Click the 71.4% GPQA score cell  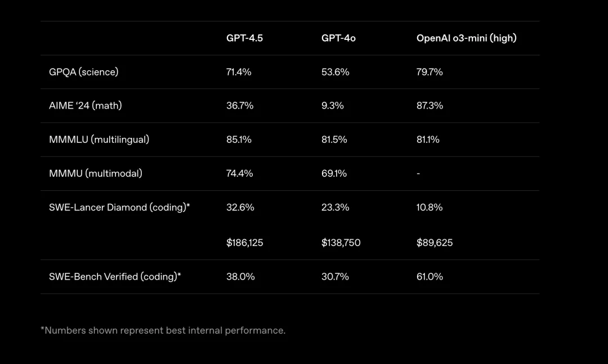pos(239,72)
